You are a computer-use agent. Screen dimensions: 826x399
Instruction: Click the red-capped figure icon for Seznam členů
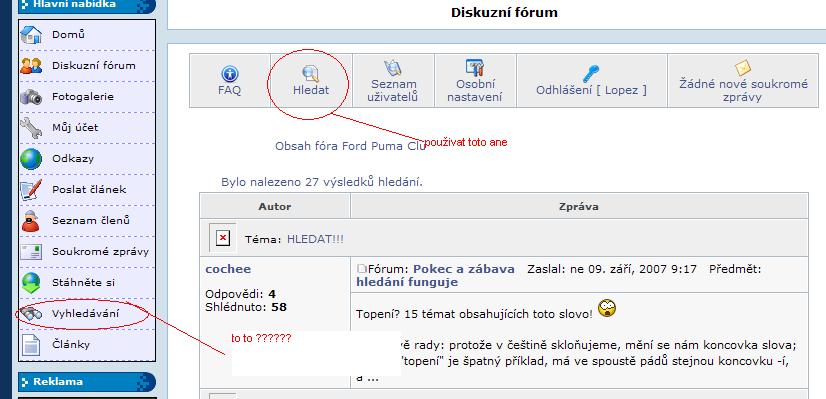point(31,221)
